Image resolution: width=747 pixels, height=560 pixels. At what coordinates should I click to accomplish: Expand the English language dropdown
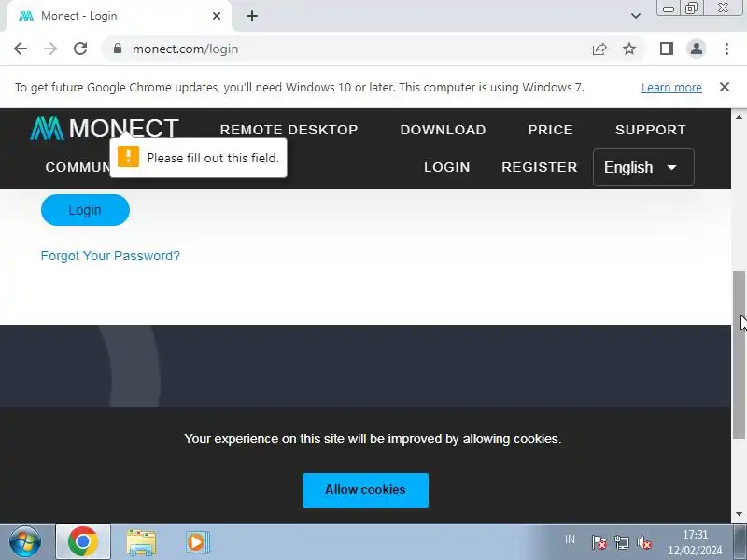click(643, 167)
